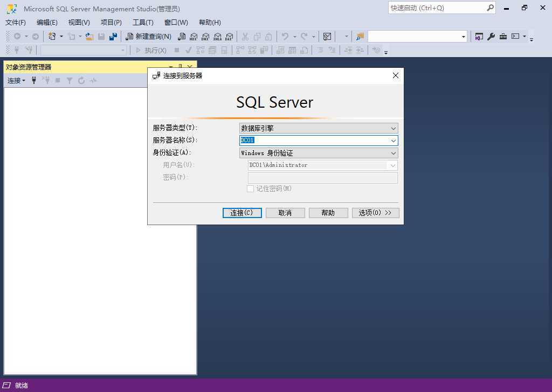
Task: Click the 帮助 help button in dialog
Action: pyautogui.click(x=328, y=213)
